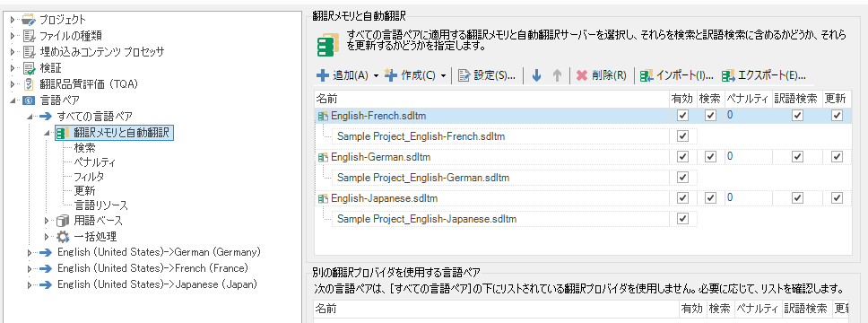Viewport: 868px width, 323px height.
Task: Open 設定(S)... settings icon button
Action: tap(464, 75)
